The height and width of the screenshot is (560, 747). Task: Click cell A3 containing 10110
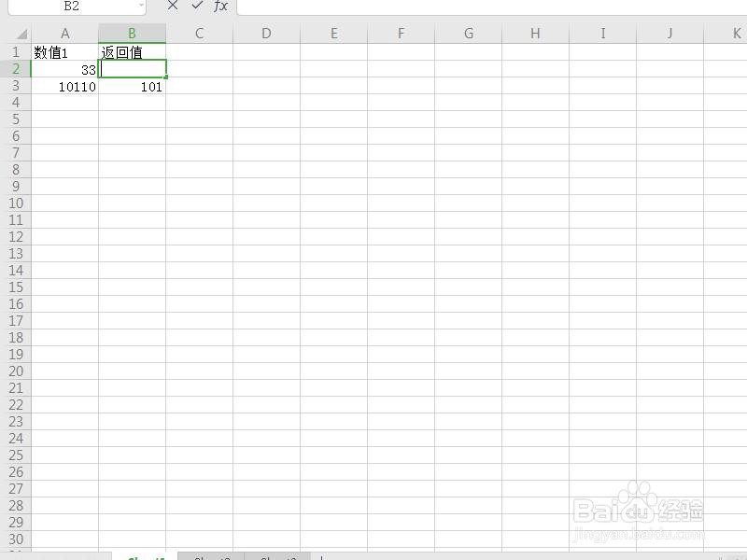tap(65, 86)
